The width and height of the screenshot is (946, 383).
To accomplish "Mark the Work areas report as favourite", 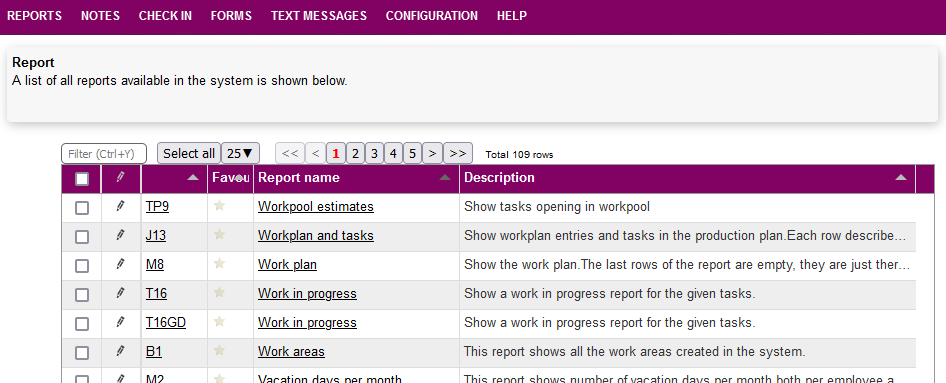I will click(x=220, y=350).
